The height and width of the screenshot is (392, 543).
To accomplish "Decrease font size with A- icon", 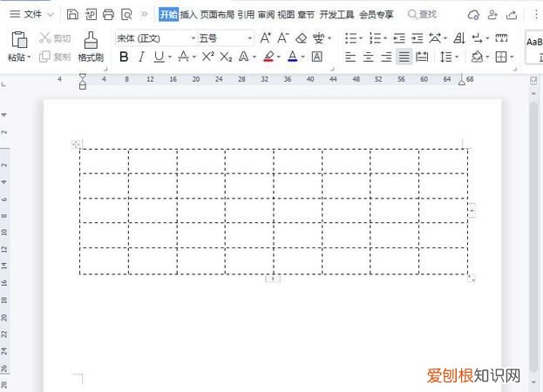I will tap(283, 37).
